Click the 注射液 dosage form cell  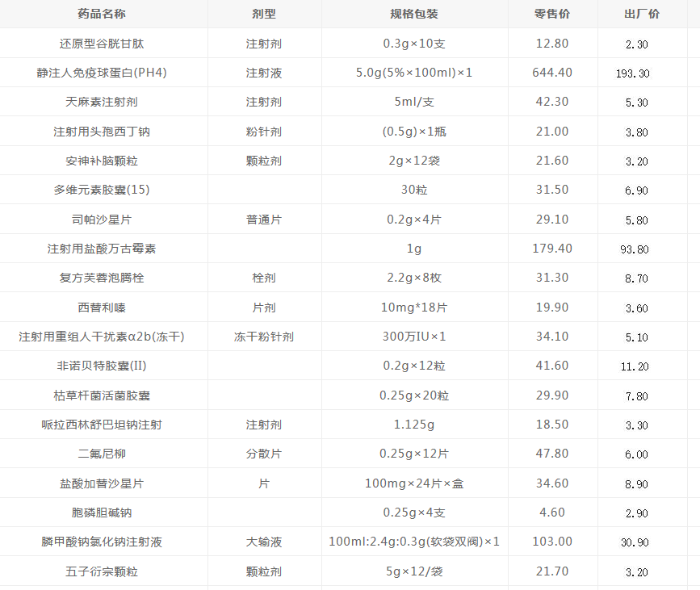[264, 73]
